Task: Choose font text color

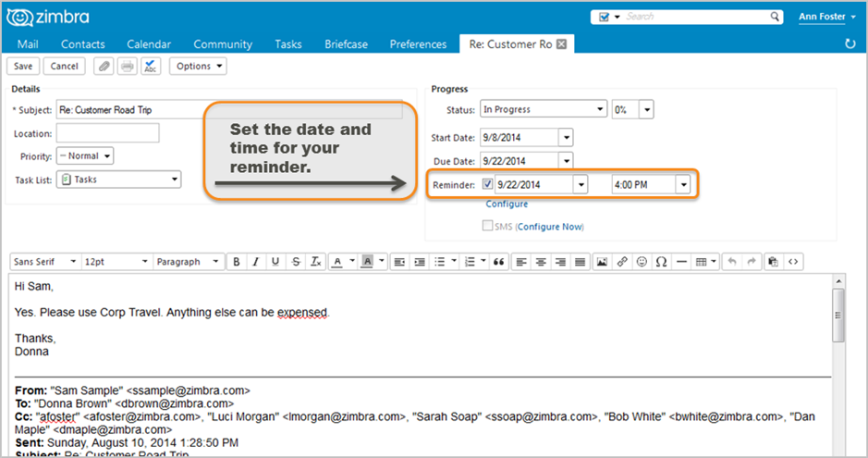Action: pyautogui.click(x=337, y=262)
